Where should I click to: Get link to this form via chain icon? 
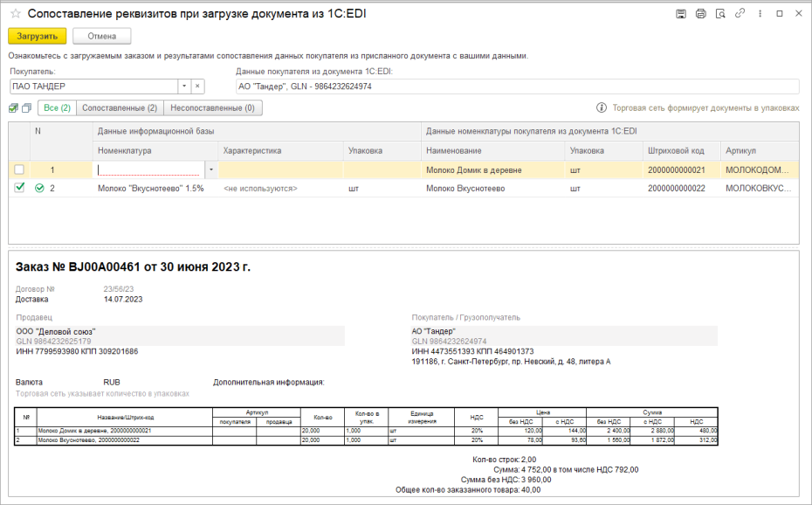click(x=740, y=13)
